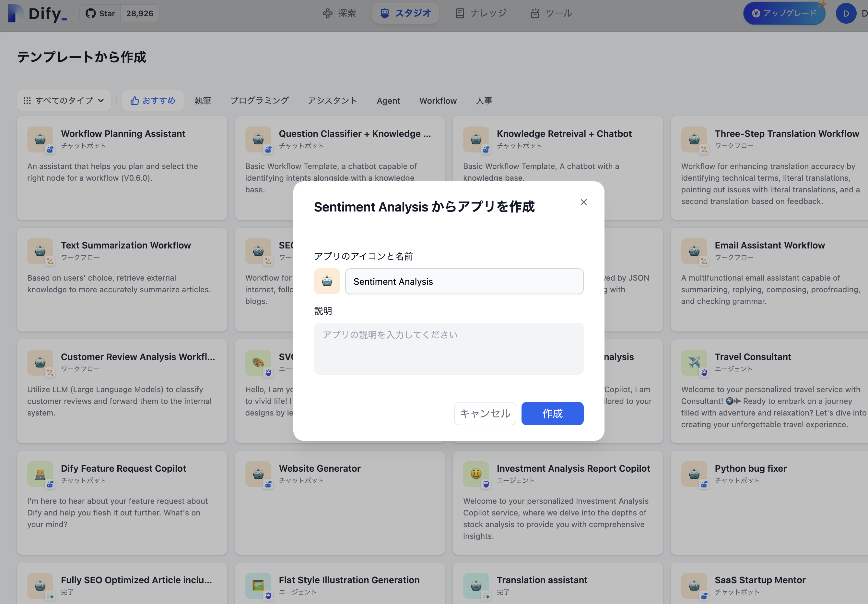Open the Python bug fixer title
The image size is (868, 604).
tap(750, 468)
